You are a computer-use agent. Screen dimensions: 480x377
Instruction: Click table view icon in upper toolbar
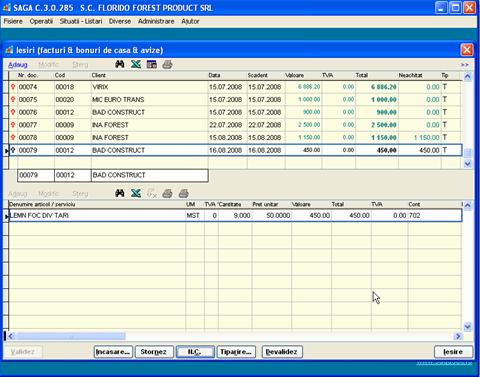[152, 64]
